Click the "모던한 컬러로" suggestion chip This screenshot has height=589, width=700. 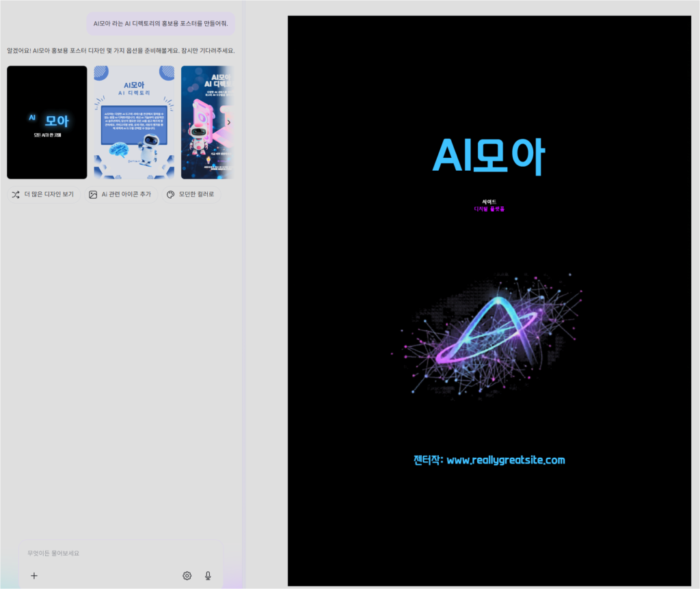coord(191,194)
